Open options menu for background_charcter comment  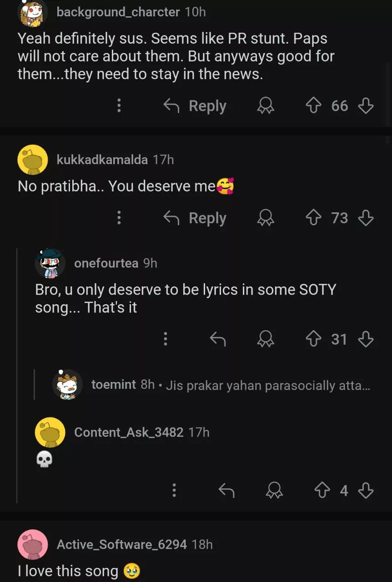[x=119, y=106]
